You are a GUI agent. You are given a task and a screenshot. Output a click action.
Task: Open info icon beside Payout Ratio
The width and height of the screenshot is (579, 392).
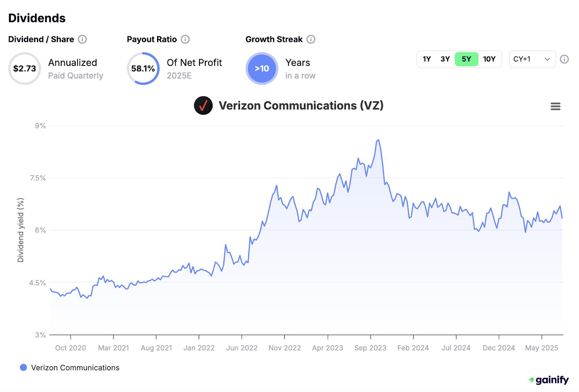coord(185,39)
